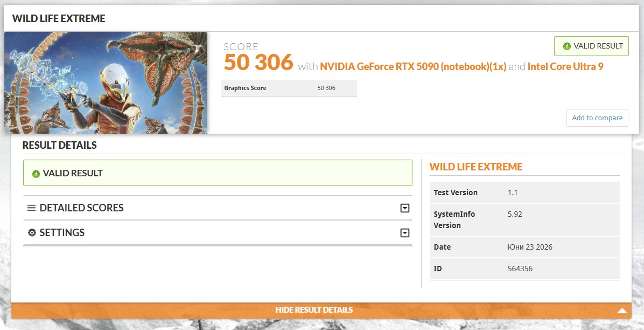
Task: Click the info icon in the VALID RESULT banner
Action: point(36,174)
